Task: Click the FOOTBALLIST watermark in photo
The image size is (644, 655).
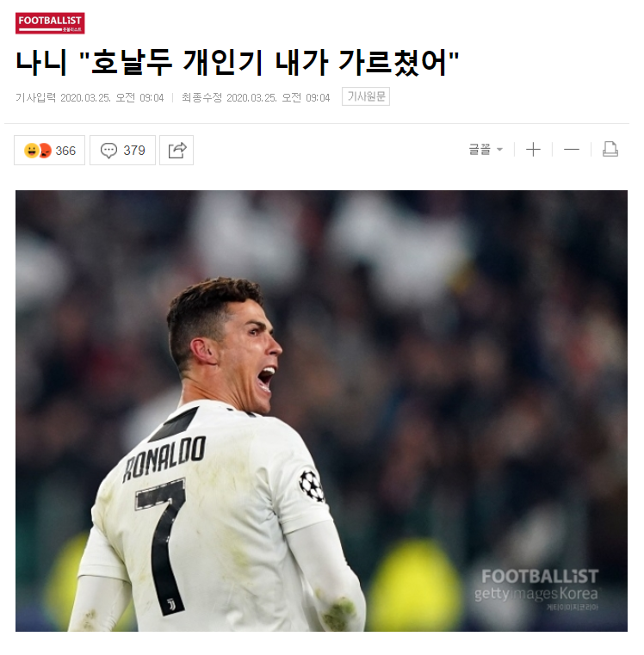Action: 540,577
